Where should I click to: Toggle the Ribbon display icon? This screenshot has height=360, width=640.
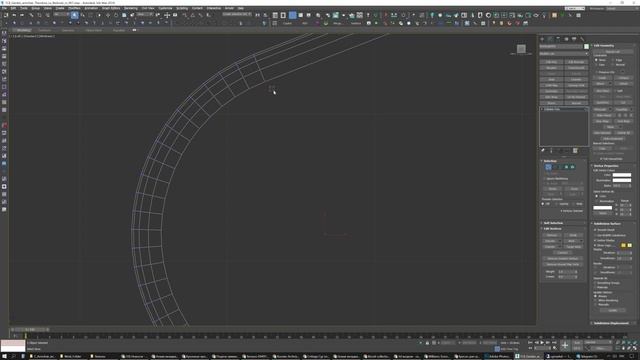click(293, 15)
